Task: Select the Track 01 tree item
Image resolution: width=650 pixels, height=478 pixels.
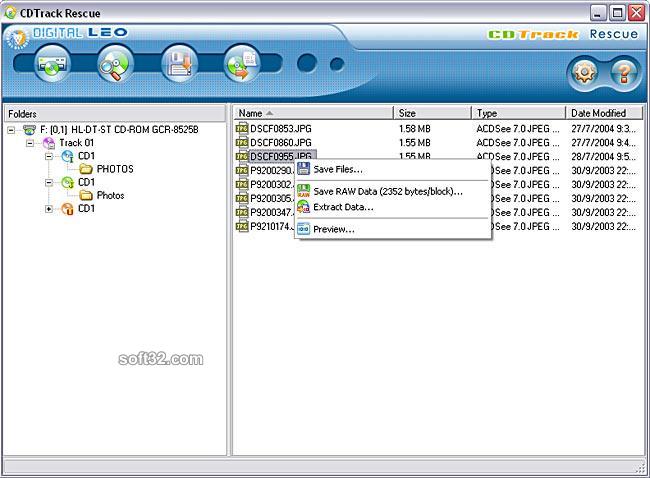Action: coord(77,143)
